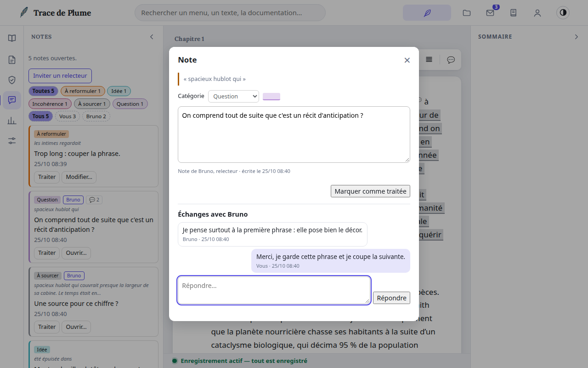Select the notes chat bubble sidebar icon

12,100
